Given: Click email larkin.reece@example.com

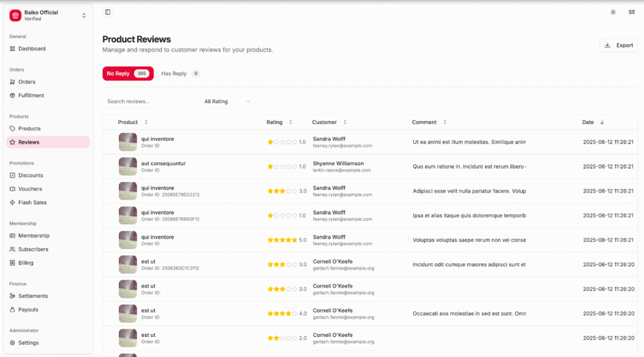Looking at the screenshot, I should [341, 170].
